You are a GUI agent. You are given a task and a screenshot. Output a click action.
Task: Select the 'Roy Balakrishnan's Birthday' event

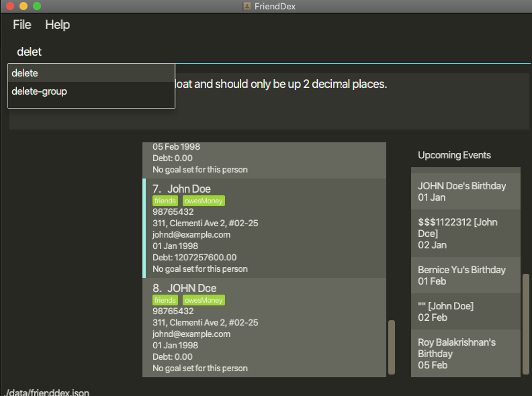click(x=465, y=354)
